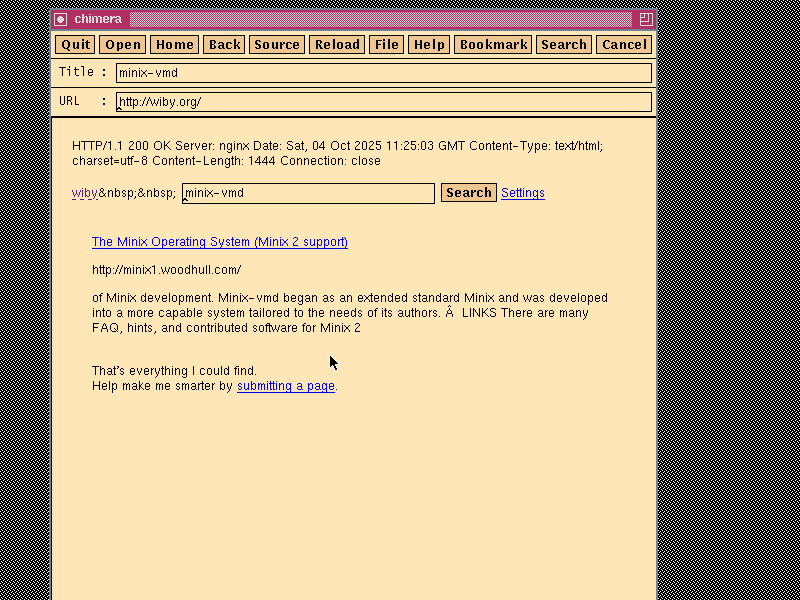Open the Settings link
This screenshot has height=600, width=800.
click(x=522, y=193)
